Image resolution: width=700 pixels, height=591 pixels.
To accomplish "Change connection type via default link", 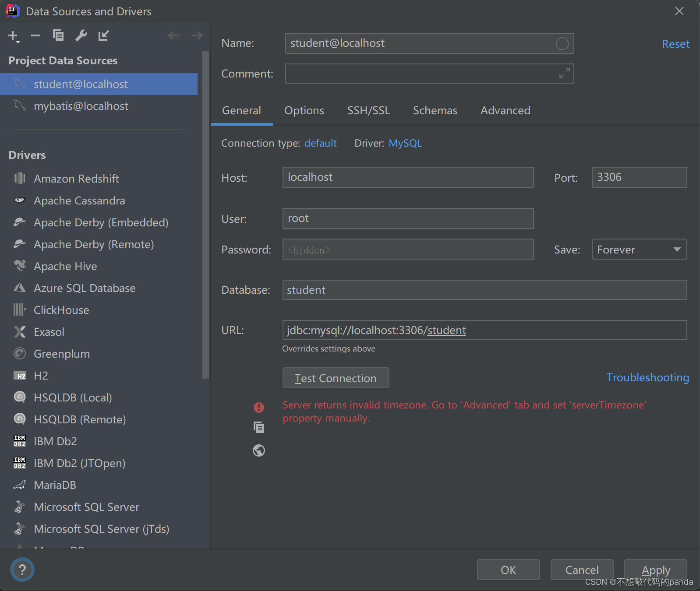I will 321,143.
